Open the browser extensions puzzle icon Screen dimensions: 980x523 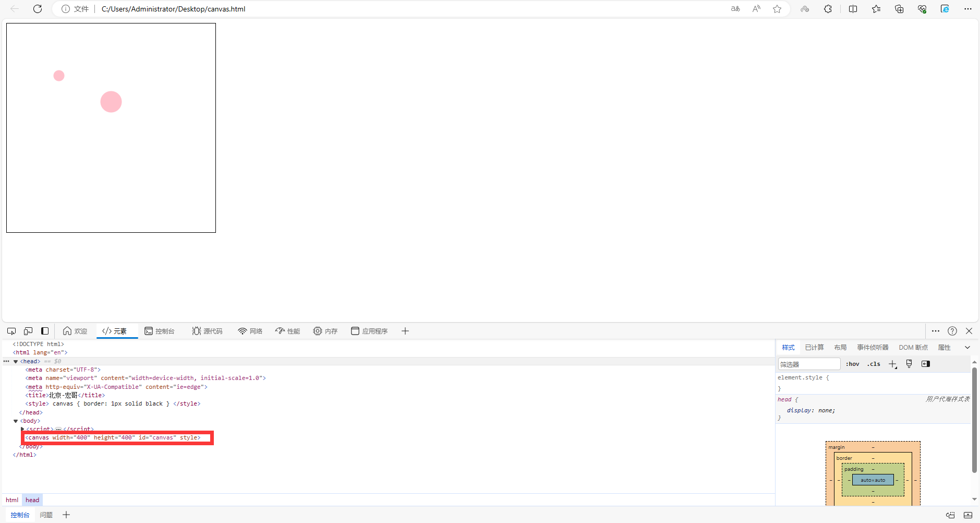pos(828,9)
